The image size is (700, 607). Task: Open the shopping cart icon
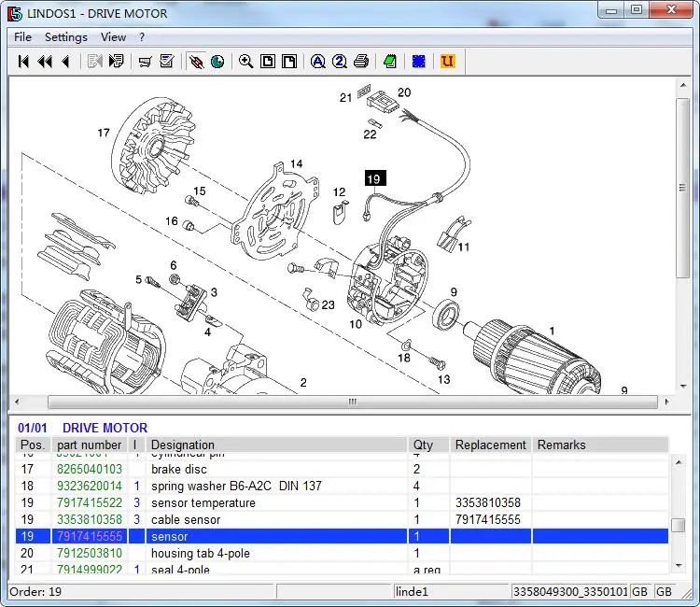coord(145,62)
